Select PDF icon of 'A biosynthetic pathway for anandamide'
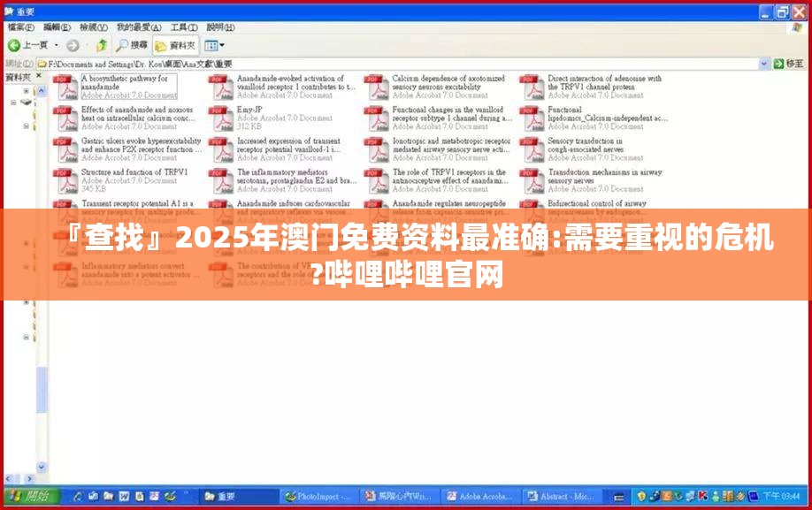 point(65,87)
